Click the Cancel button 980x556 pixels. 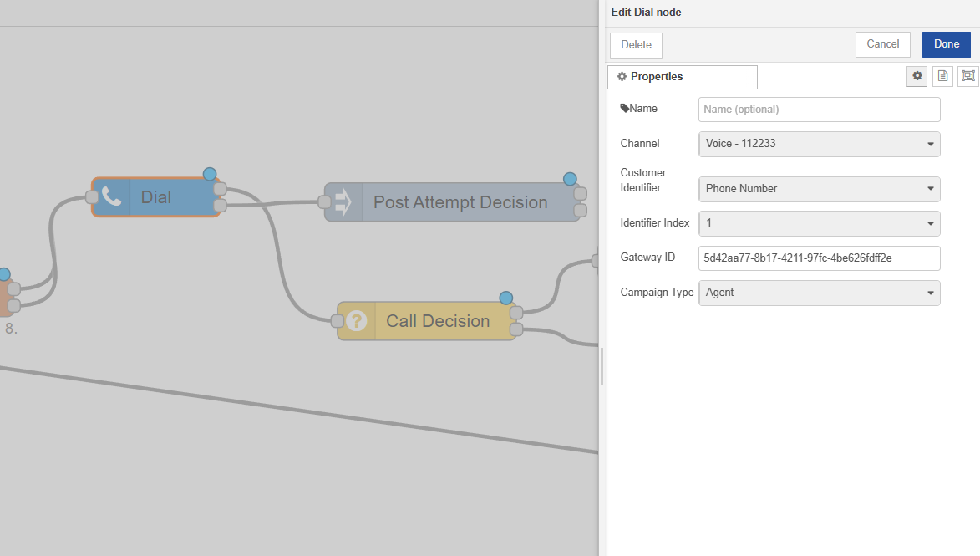(882, 44)
